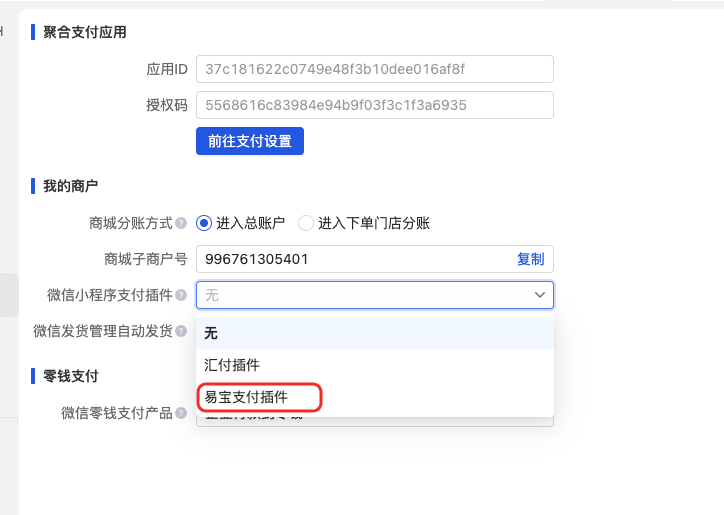724x515 pixels.
Task: Open the partially hidden 微信零钱支付产品 field
Action: pos(374,421)
